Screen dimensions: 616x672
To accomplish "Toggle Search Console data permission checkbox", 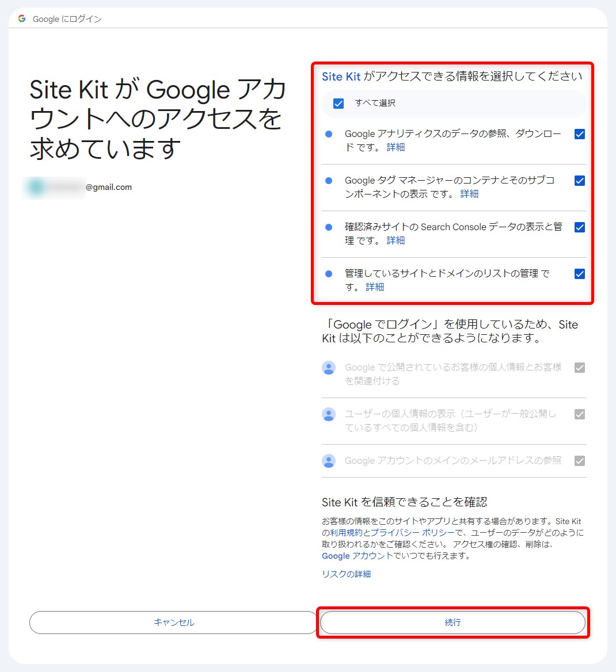I will [x=580, y=227].
